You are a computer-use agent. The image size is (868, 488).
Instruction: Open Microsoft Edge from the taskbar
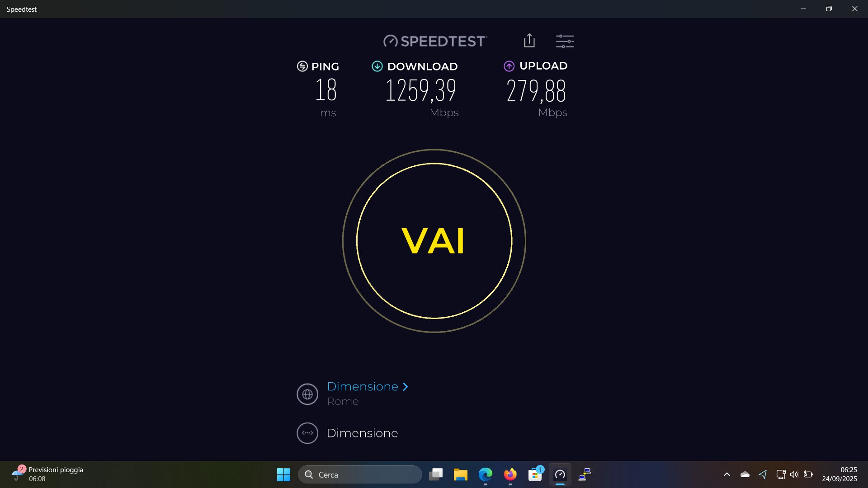click(x=485, y=474)
